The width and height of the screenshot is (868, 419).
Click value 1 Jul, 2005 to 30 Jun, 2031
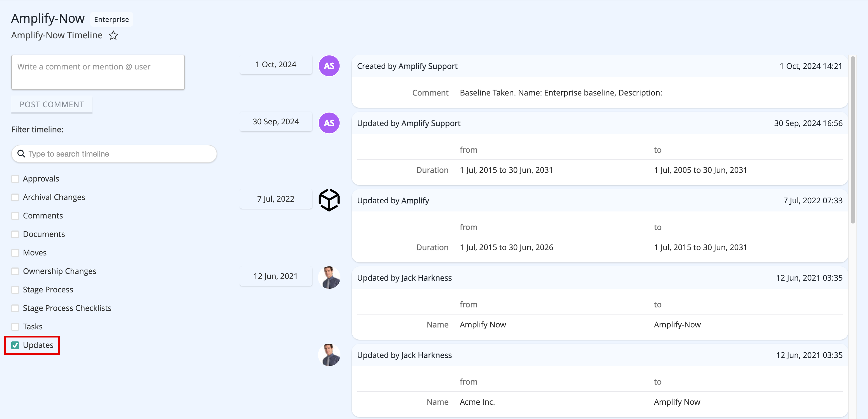700,170
